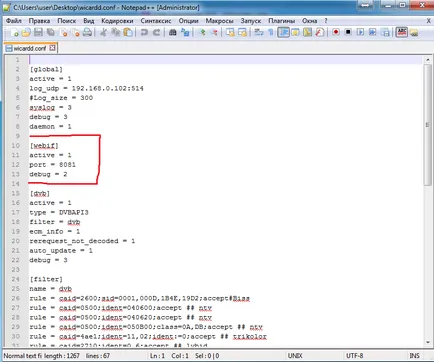
Task: Click the Save All toolbar icon
Action: (51, 32)
